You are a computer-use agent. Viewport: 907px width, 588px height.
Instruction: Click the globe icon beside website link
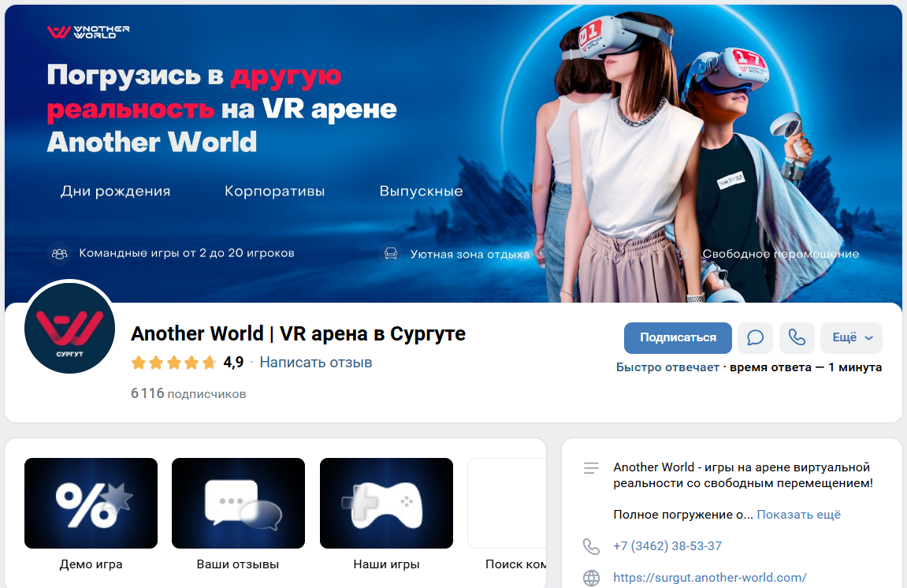[591, 578]
